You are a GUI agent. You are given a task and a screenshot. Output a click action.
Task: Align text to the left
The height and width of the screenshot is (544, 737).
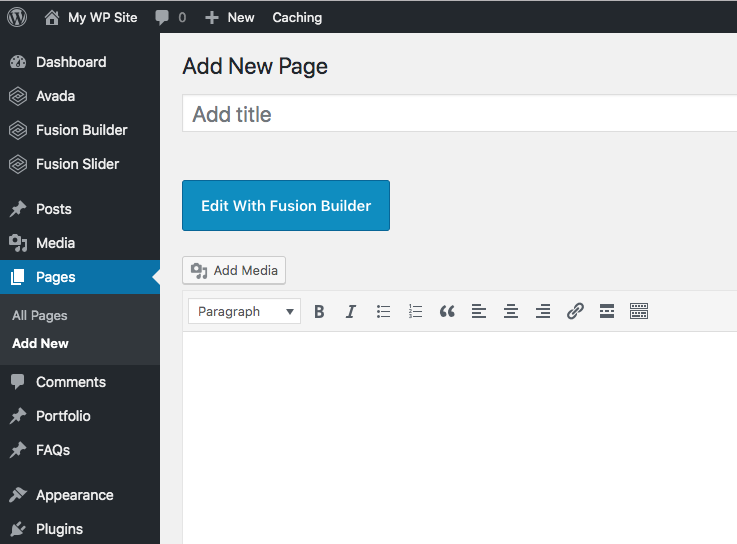(x=479, y=312)
